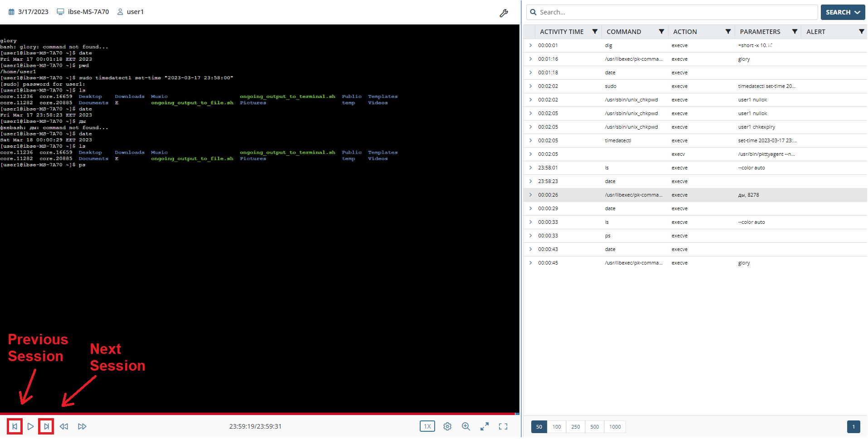This screenshot has height=439, width=868.
Task: Show 1000 rows per page
Action: tap(615, 427)
